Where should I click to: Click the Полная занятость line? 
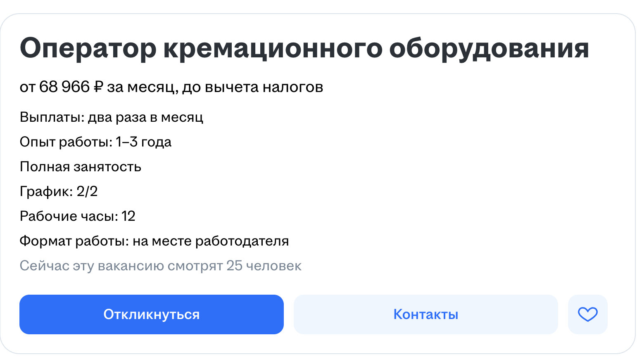pyautogui.click(x=81, y=167)
